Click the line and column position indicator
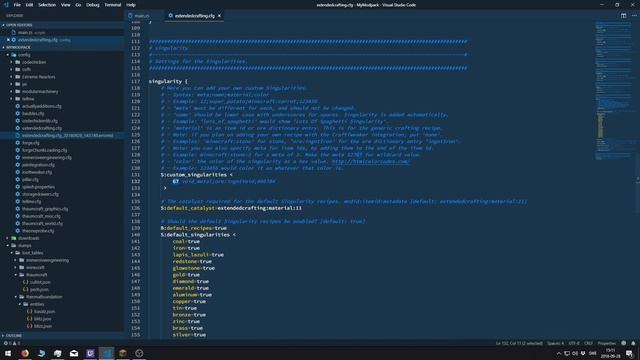640x360 pixels. [x=519, y=343]
